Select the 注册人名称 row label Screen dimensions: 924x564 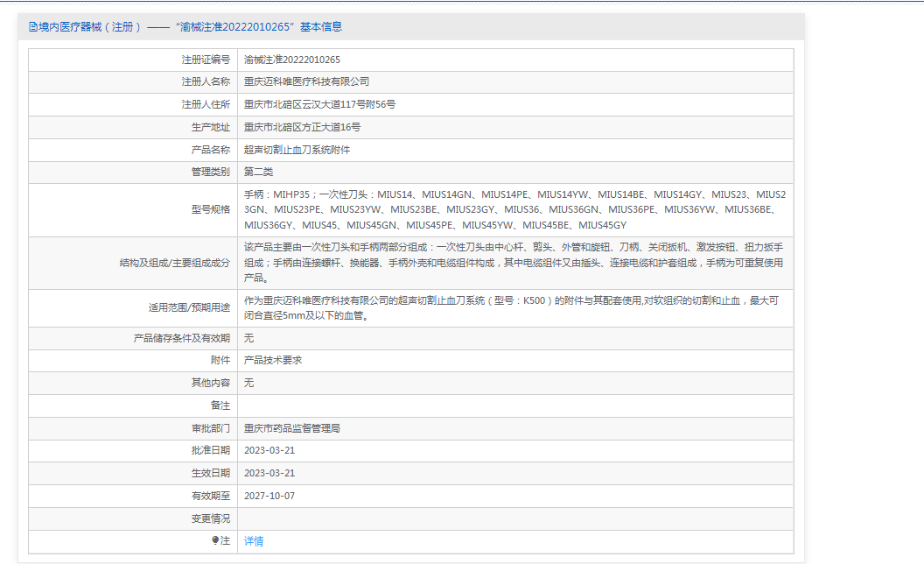tap(206, 82)
